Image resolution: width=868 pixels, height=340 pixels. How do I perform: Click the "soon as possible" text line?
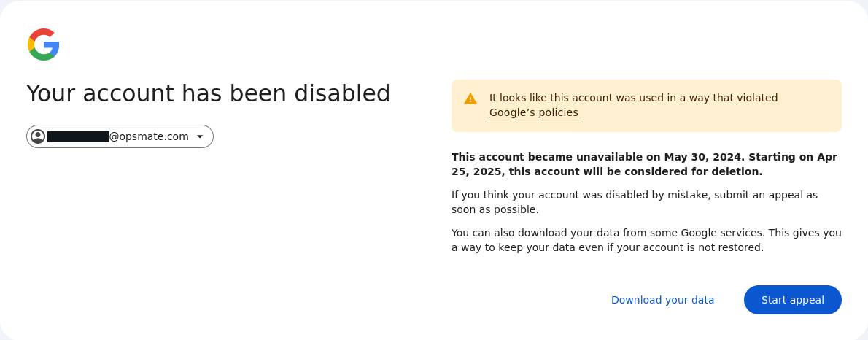click(495, 209)
